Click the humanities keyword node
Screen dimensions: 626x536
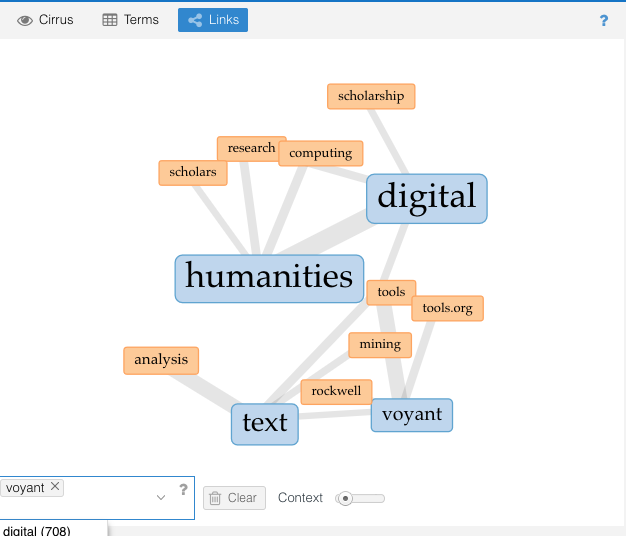pyautogui.click(x=269, y=278)
